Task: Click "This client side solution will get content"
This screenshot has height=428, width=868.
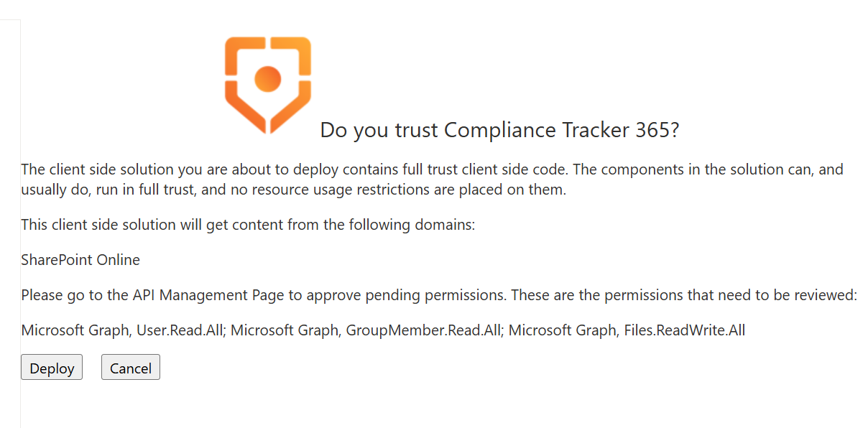Action: (x=152, y=225)
